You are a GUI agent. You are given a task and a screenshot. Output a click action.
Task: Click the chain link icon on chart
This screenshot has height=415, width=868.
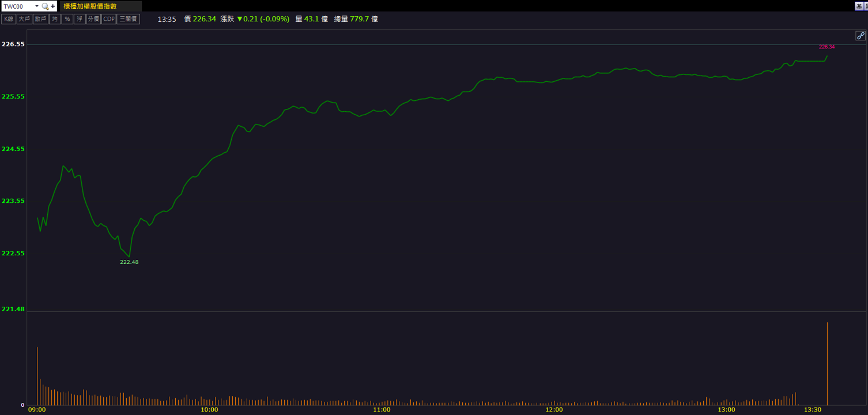pyautogui.click(x=861, y=36)
